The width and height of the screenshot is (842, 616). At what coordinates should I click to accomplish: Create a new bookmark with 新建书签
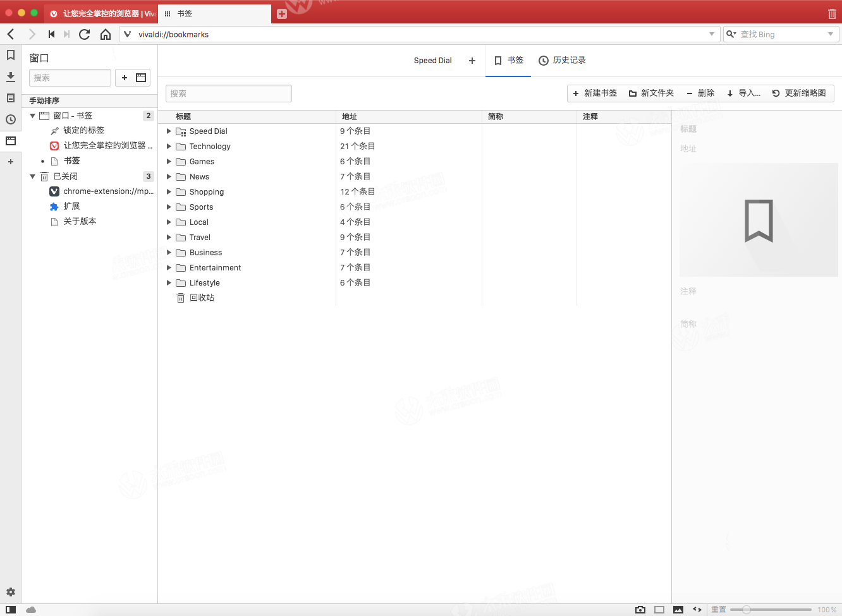[594, 93]
